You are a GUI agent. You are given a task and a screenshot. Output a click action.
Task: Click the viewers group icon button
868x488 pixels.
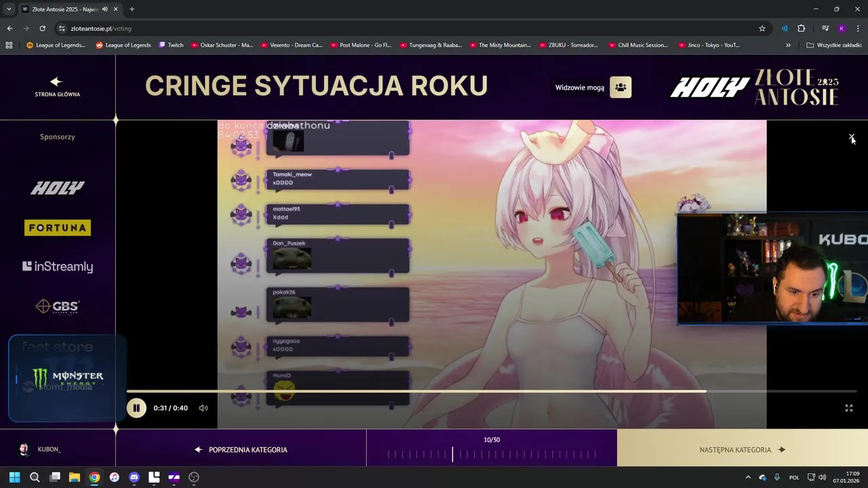620,87
